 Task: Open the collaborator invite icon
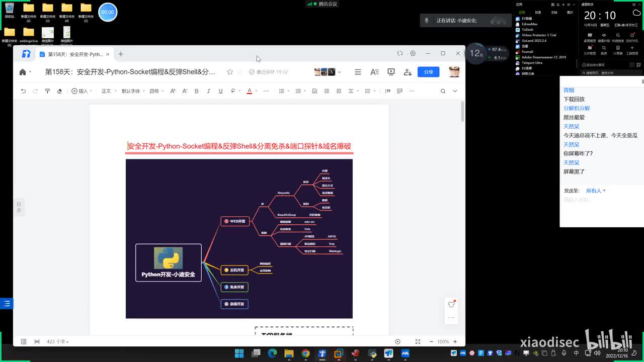[x=408, y=72]
